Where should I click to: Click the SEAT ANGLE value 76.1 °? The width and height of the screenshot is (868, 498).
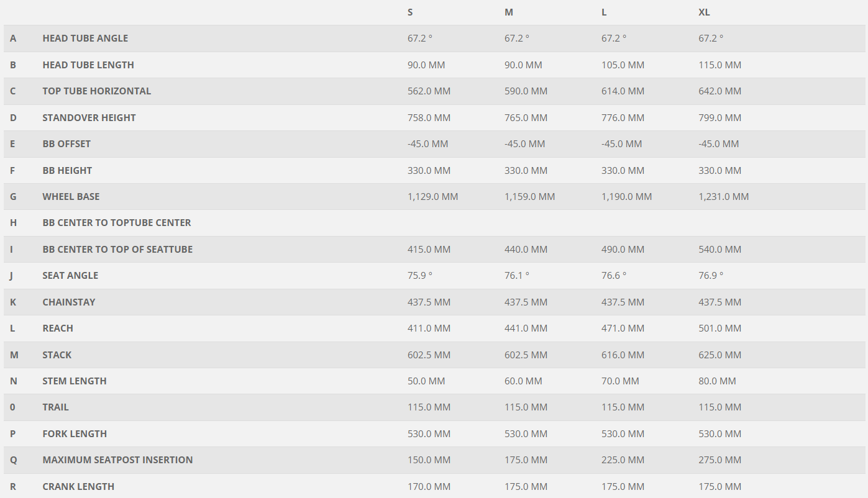517,276
